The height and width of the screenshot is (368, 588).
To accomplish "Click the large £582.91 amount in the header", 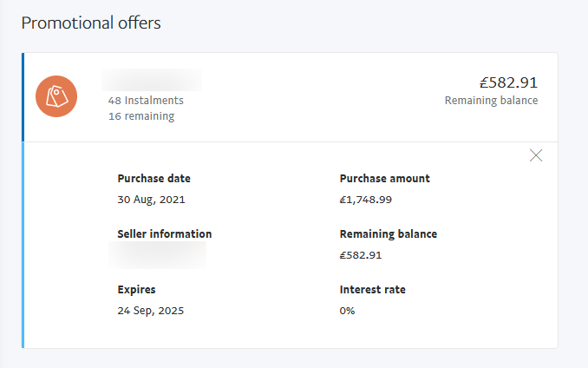I will [x=508, y=82].
